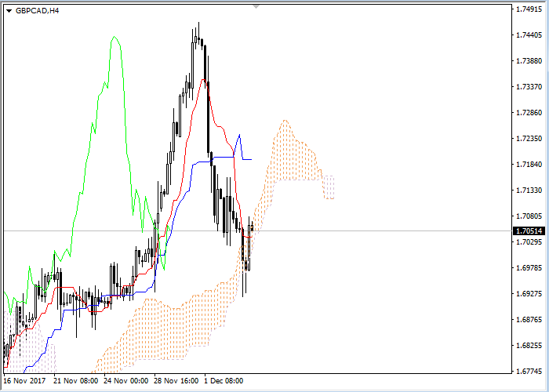The height and width of the screenshot is (392, 549).
Task: Click the current price label 1.70514
Action: click(x=529, y=231)
